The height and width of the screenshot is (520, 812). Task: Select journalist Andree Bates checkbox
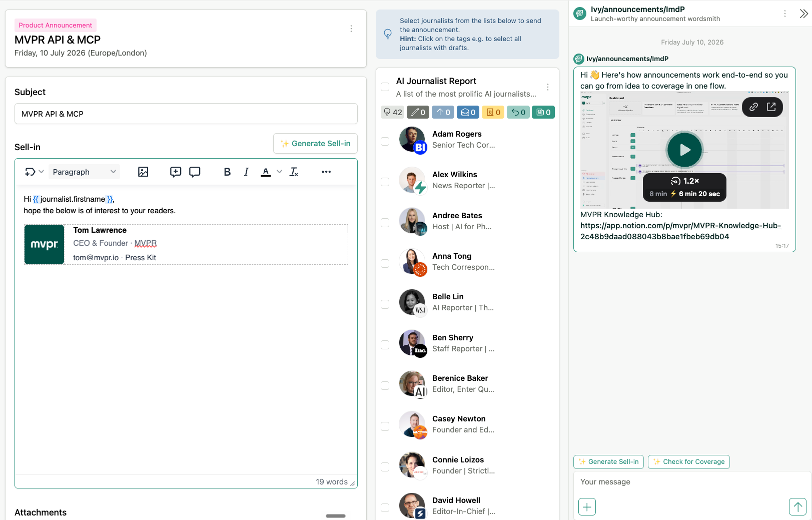(x=385, y=223)
